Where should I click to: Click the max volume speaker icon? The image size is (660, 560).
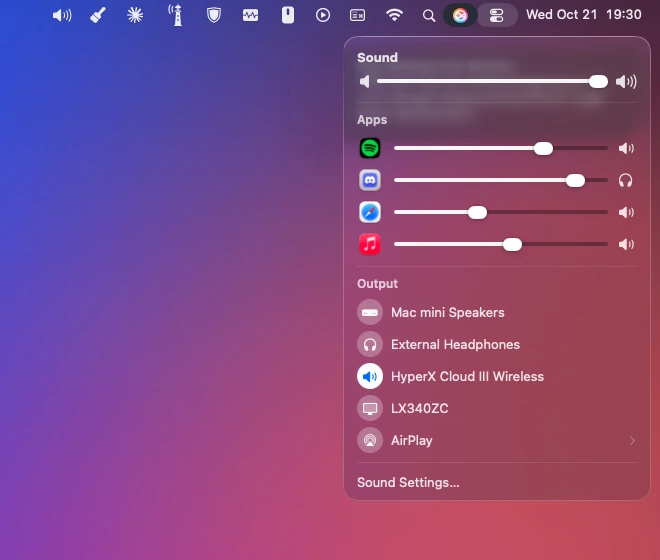click(626, 81)
